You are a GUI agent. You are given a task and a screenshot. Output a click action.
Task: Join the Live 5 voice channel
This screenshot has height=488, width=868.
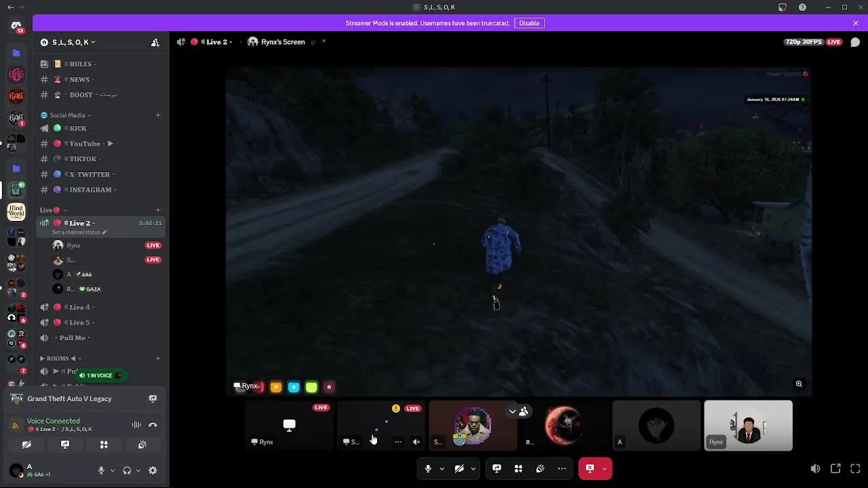pos(102,323)
